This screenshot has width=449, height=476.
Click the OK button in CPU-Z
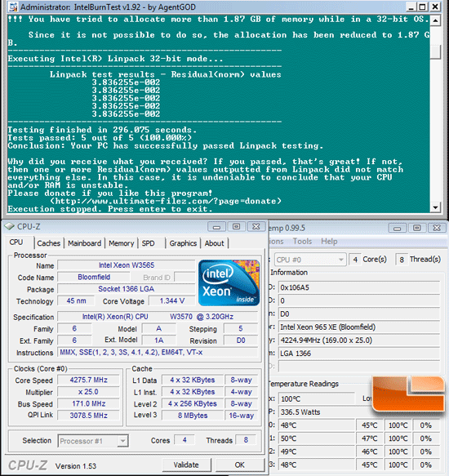pos(239,465)
